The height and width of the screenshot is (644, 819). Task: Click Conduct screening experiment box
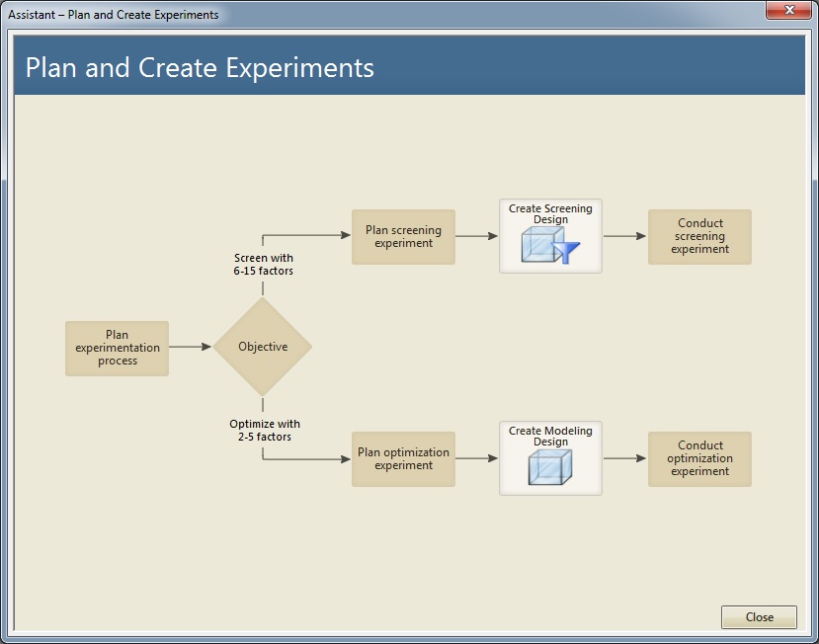point(699,237)
